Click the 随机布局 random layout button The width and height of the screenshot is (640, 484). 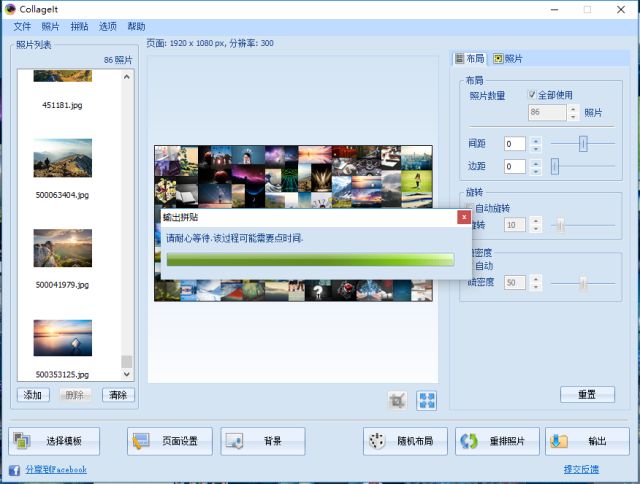pyautogui.click(x=405, y=441)
